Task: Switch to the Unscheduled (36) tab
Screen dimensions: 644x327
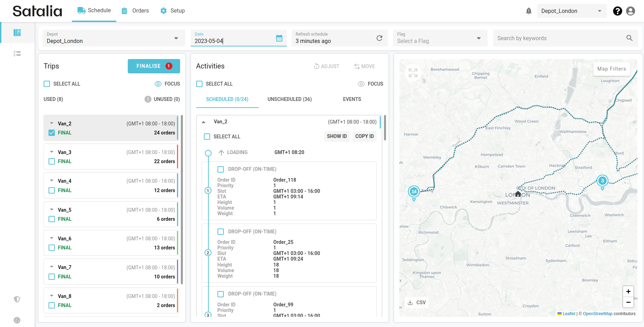Action: [x=289, y=99]
